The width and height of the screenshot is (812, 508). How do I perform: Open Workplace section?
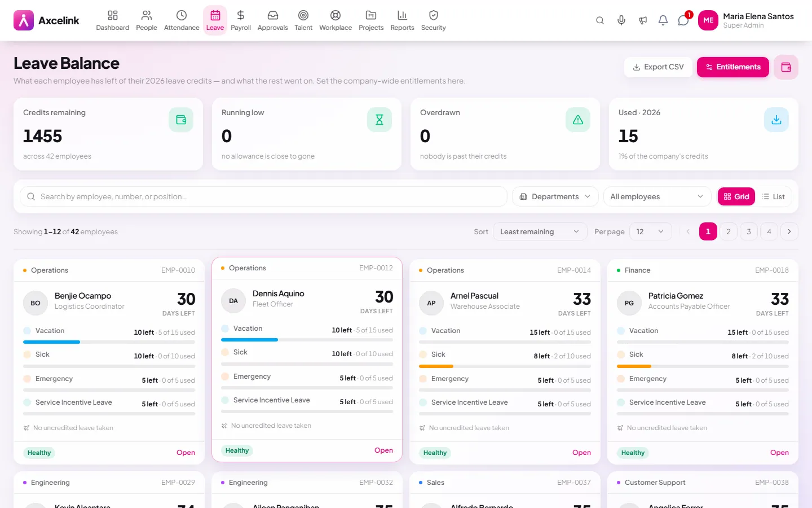[336, 20]
